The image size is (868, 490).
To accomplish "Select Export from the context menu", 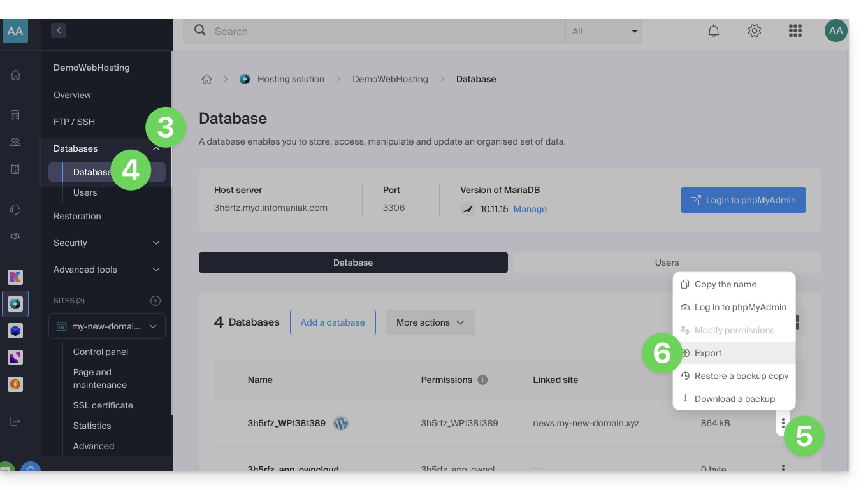I will click(708, 353).
